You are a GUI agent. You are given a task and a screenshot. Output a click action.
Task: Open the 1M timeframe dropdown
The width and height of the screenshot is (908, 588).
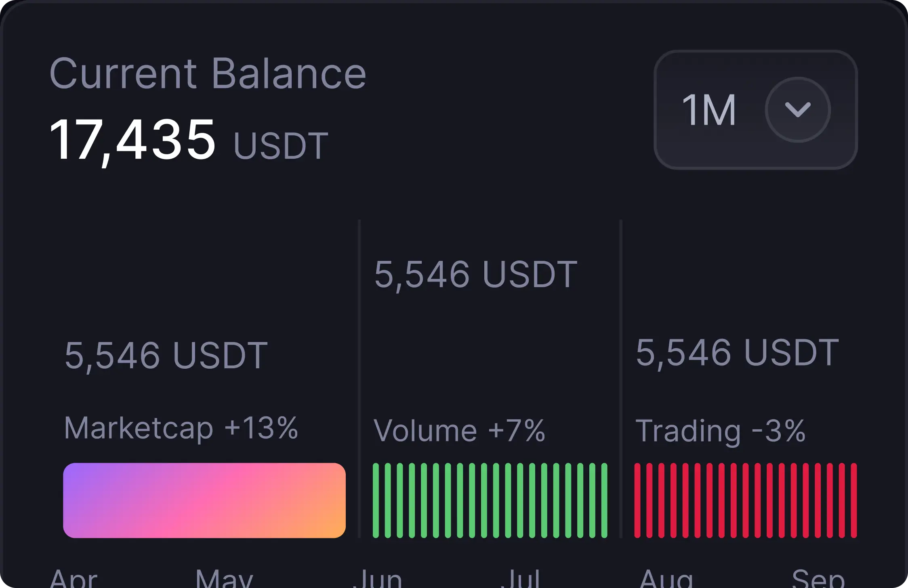point(755,109)
